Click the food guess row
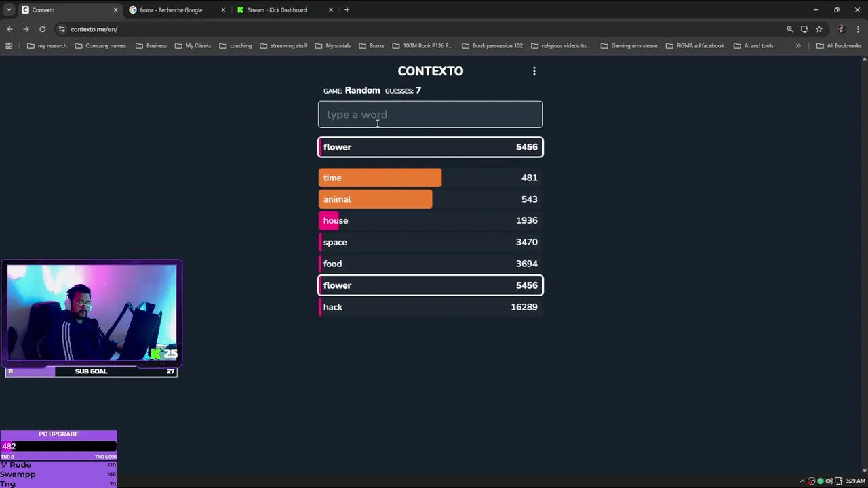Viewport: 868px width, 488px height. tap(431, 264)
